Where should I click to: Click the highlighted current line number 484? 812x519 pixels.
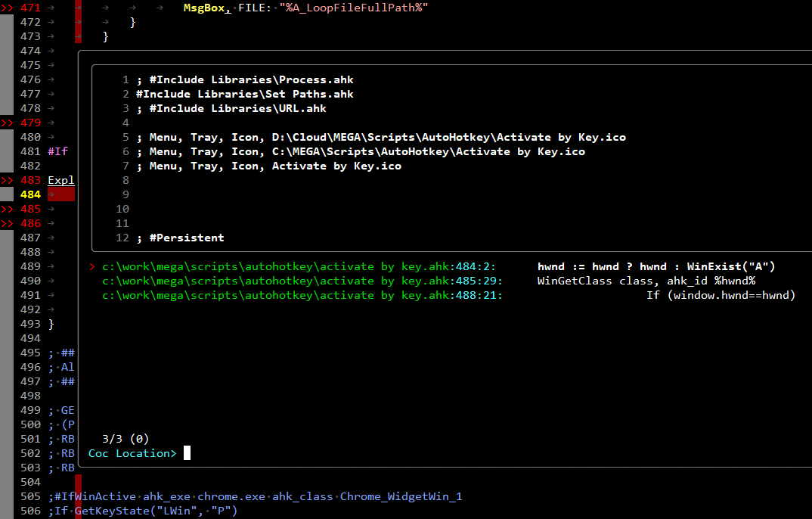pyautogui.click(x=30, y=194)
